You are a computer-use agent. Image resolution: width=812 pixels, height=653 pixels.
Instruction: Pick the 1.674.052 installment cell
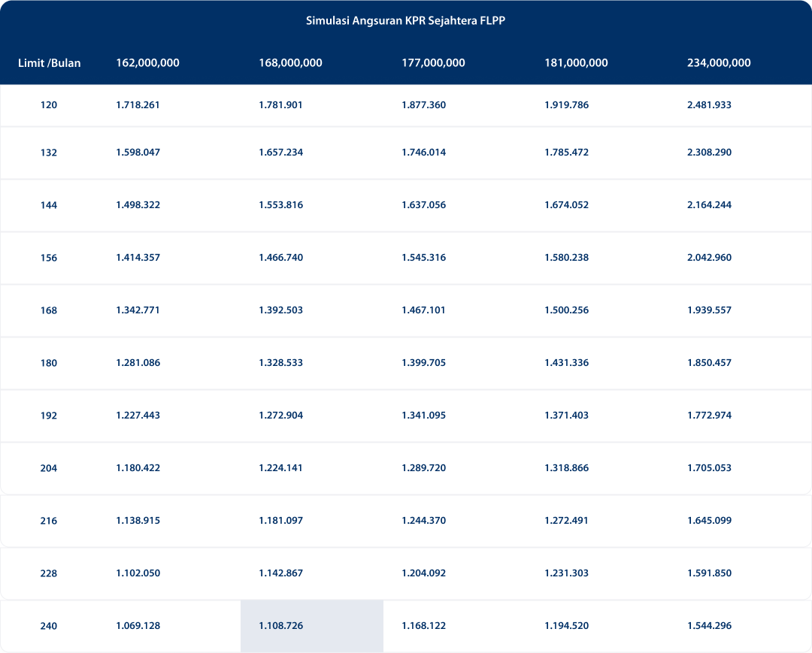click(567, 205)
